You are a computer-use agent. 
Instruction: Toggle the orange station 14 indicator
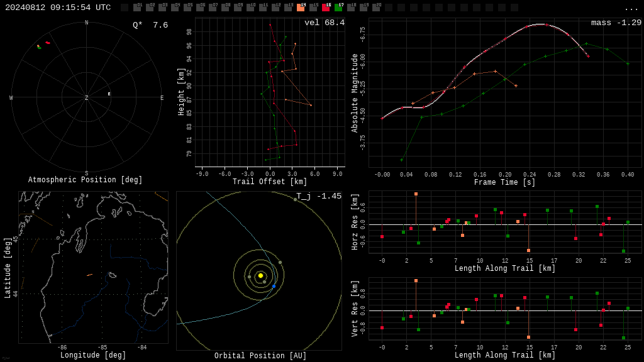click(301, 7)
